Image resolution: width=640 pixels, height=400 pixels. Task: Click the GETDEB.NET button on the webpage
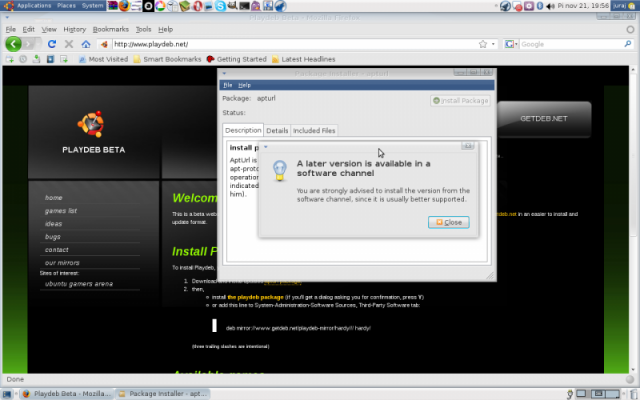coord(544,119)
